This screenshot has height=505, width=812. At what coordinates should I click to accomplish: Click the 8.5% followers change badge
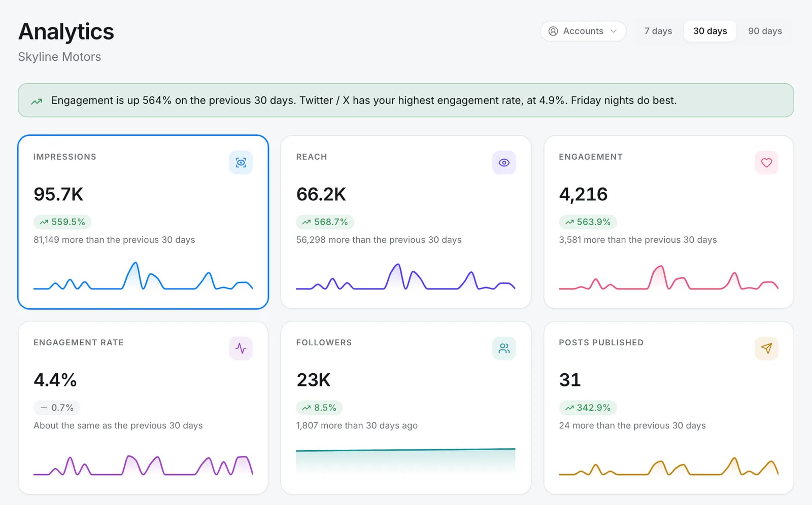tap(319, 408)
